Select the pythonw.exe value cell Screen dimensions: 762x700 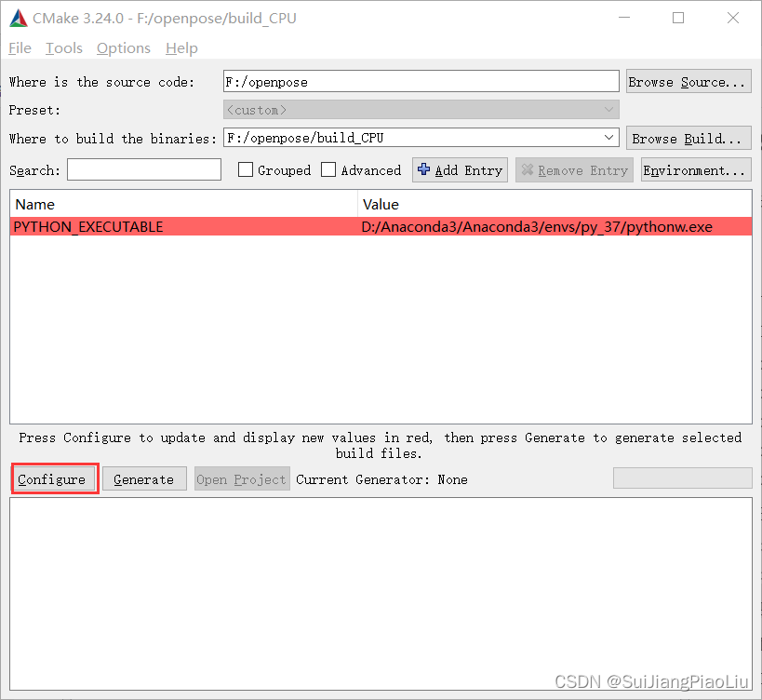coord(555,226)
